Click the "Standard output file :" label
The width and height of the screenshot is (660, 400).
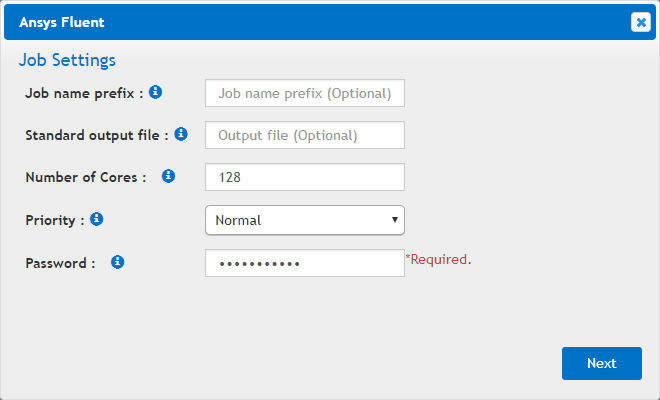tap(97, 135)
